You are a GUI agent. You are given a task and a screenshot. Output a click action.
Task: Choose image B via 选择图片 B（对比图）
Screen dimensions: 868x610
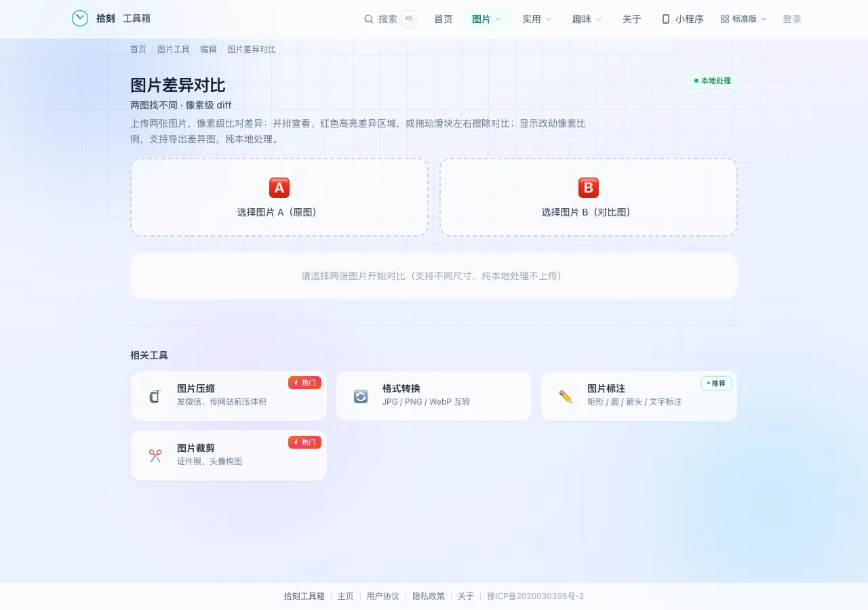click(589, 197)
